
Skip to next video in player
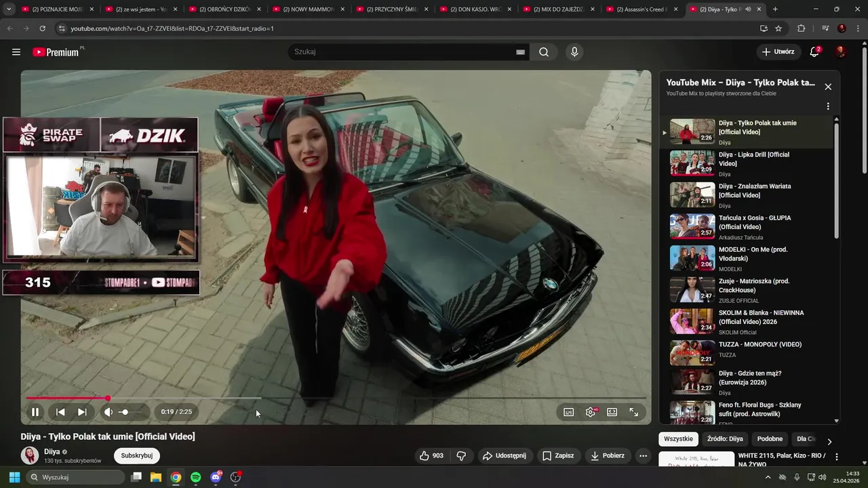(x=82, y=411)
